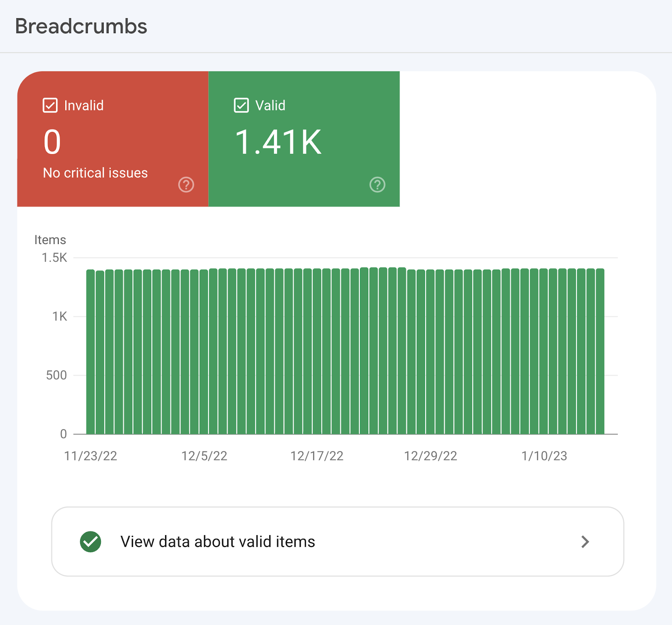Click the 11/23/22 date label
Screen dimensions: 672x625
[90, 456]
